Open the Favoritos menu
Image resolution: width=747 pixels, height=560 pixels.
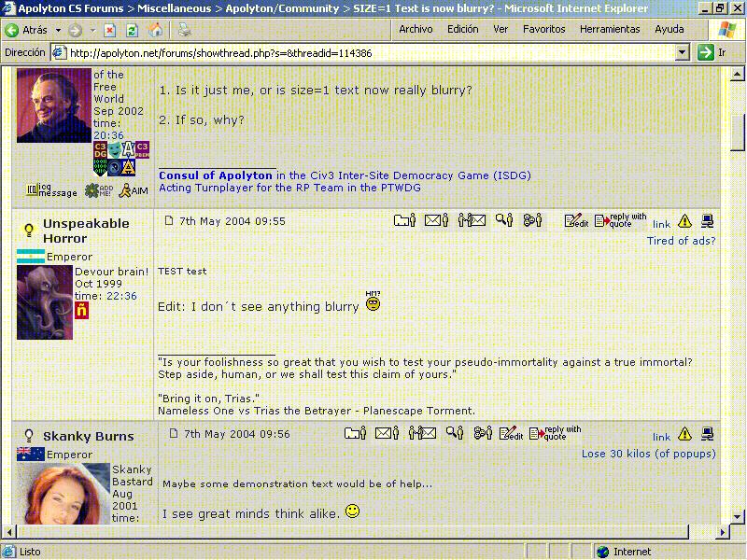pyautogui.click(x=543, y=29)
